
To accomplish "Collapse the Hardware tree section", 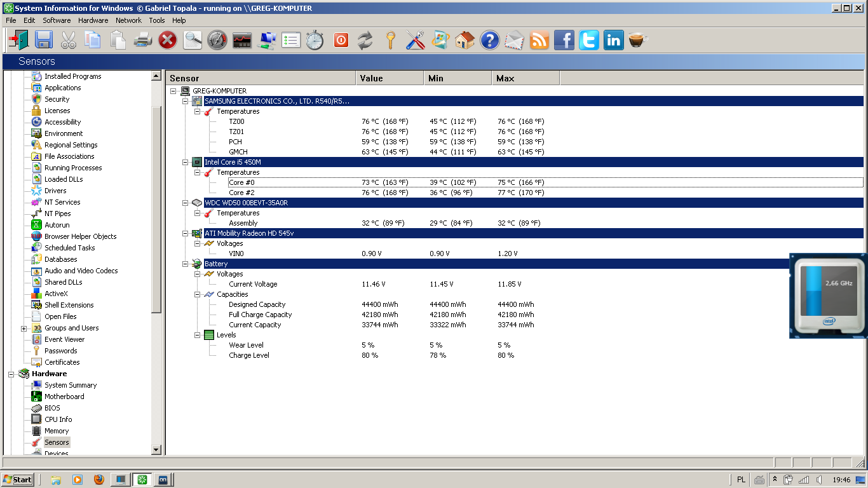I will [x=11, y=374].
